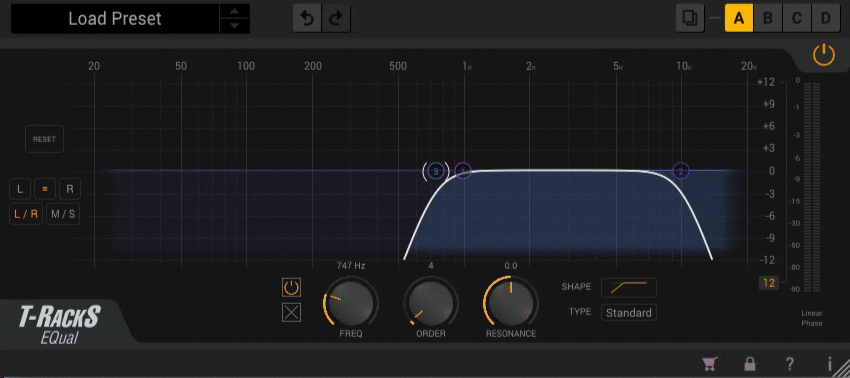
Task: Switch to snapshot slot B
Action: point(768,18)
